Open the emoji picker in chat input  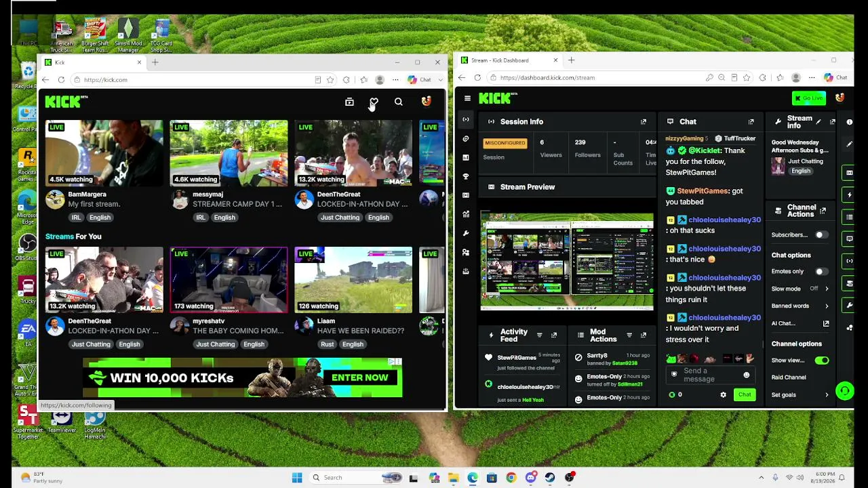tap(747, 375)
